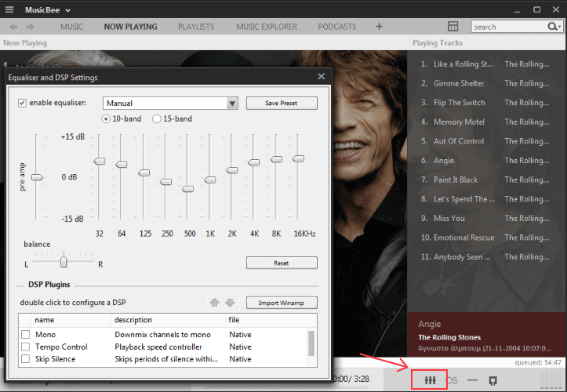
Task: Click the speaker output icon in player bar
Action: point(492,380)
